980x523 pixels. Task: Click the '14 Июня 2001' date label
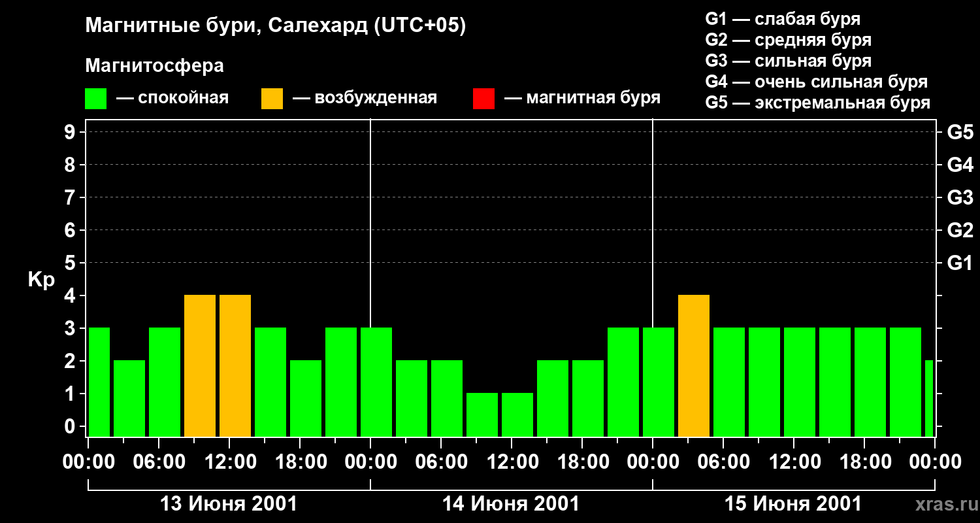pos(511,504)
